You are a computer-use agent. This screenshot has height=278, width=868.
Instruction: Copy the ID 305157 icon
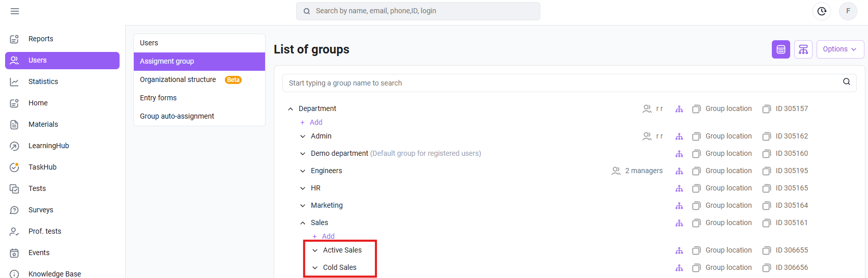[x=767, y=109]
